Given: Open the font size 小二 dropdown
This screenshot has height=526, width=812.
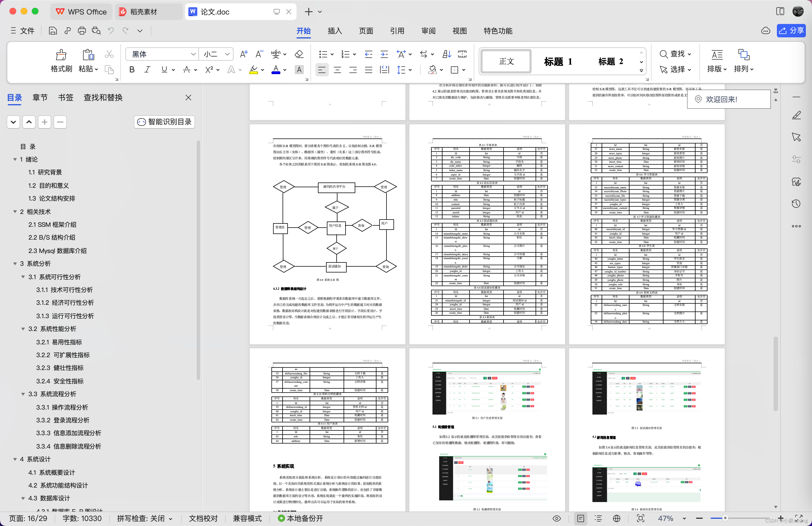Looking at the screenshot, I should [x=227, y=54].
